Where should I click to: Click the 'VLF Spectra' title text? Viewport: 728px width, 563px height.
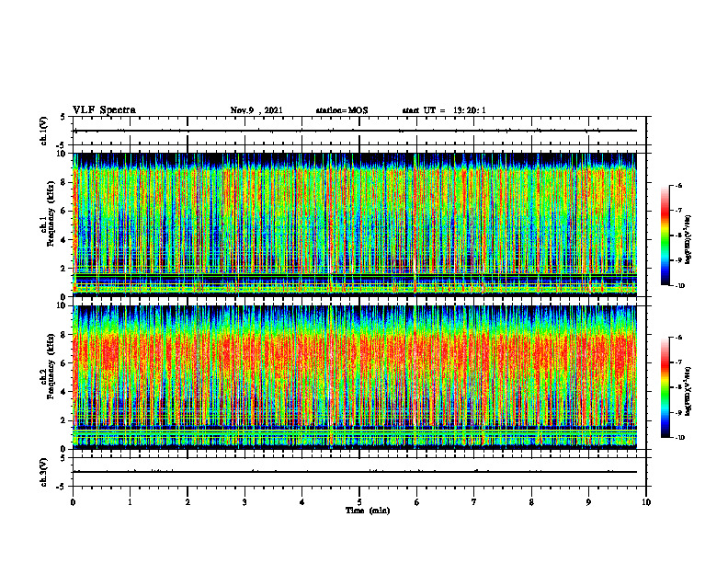[104, 110]
